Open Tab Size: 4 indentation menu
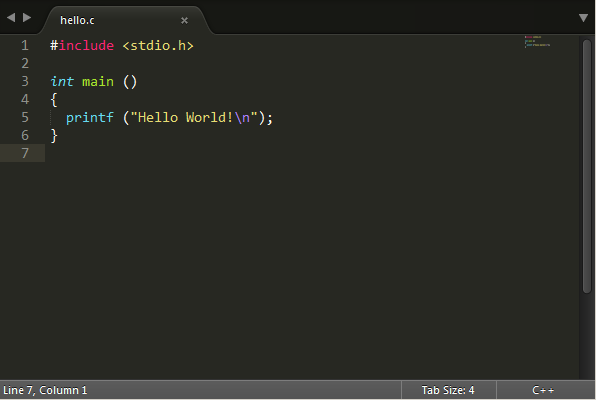The width and height of the screenshot is (596, 400). pyautogui.click(x=448, y=390)
